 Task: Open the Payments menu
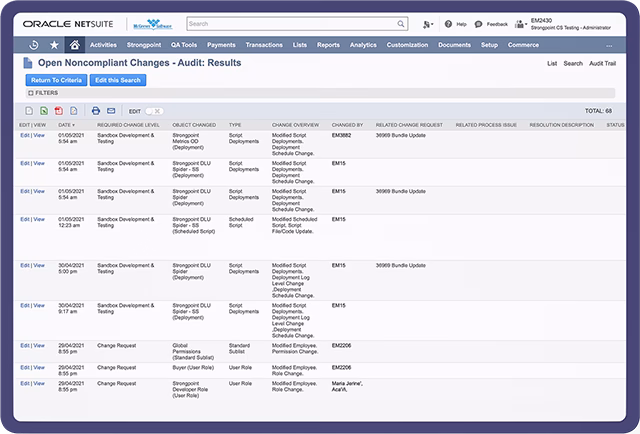click(x=221, y=45)
